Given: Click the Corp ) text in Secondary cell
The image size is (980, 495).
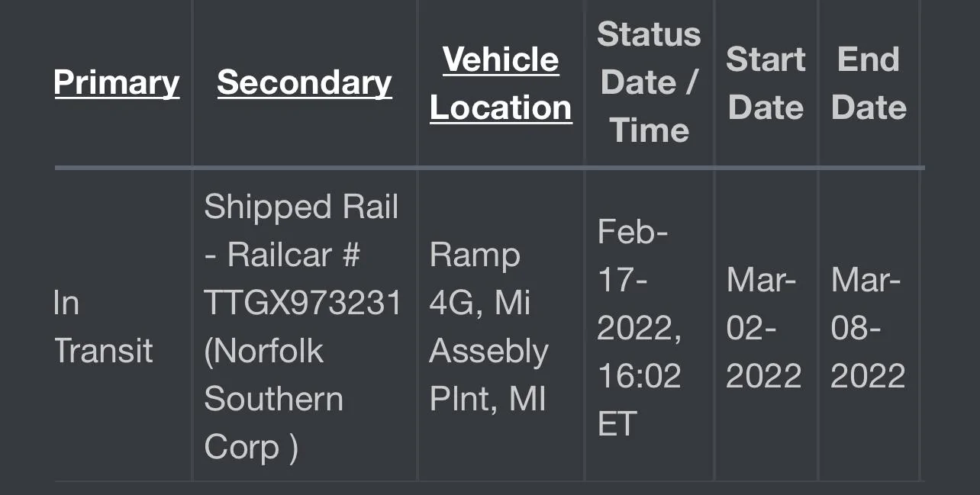Looking at the screenshot, I should 250,447.
